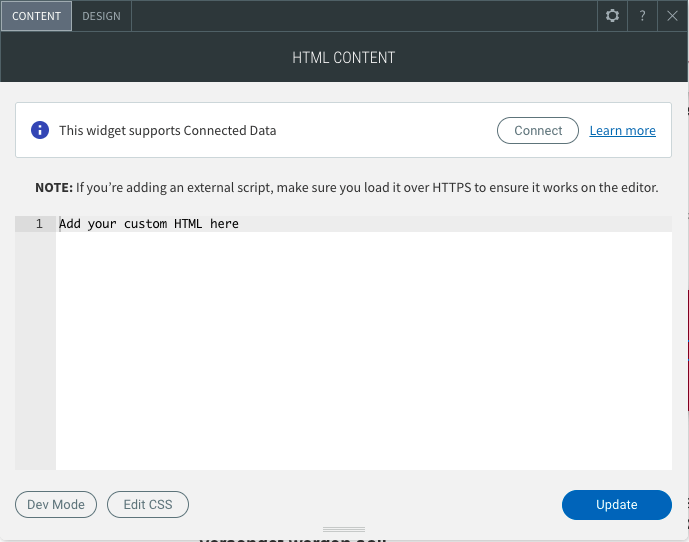Screen dimensions: 689x542
Task: Open the Edit CSS editor
Action: point(148,505)
